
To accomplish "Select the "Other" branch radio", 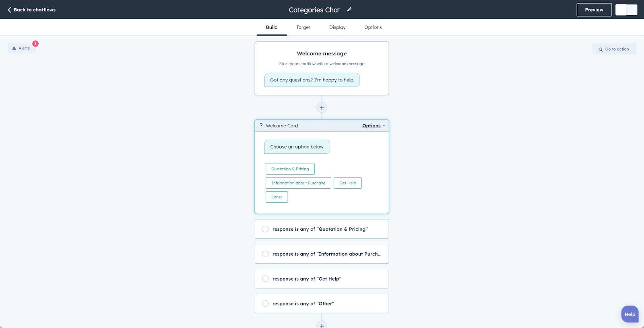I will pos(265,304).
